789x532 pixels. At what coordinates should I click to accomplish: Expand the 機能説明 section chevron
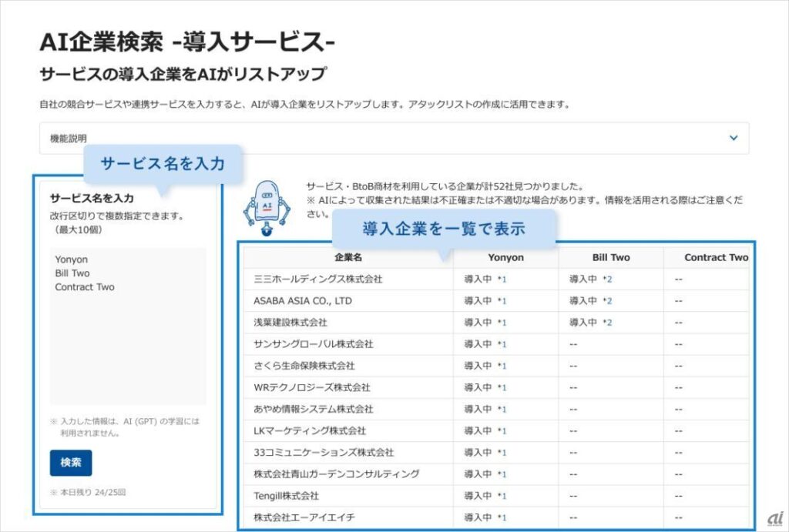[x=734, y=138]
